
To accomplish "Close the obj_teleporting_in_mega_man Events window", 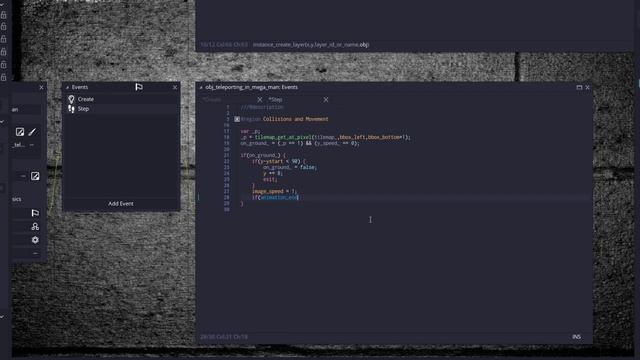I will [x=587, y=87].
